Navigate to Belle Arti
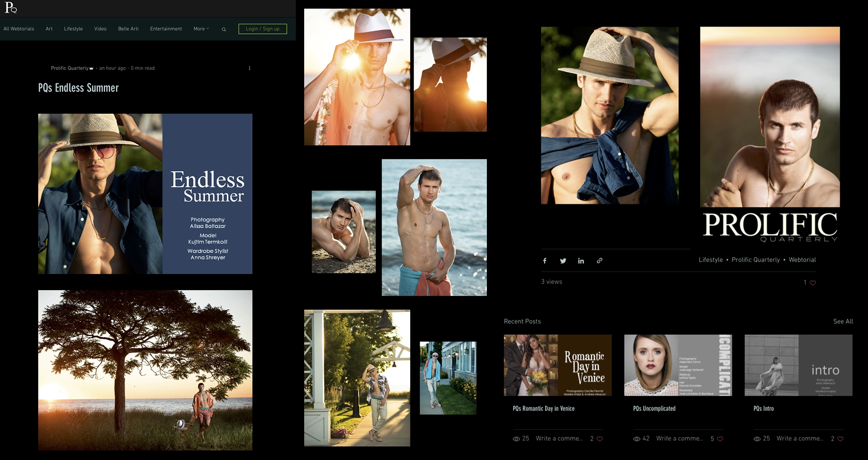This screenshot has width=868, height=460. pyautogui.click(x=128, y=29)
